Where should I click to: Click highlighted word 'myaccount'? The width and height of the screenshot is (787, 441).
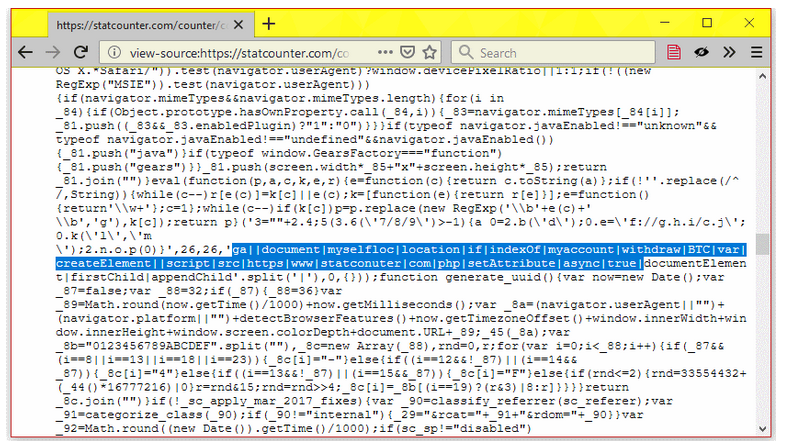(x=581, y=249)
